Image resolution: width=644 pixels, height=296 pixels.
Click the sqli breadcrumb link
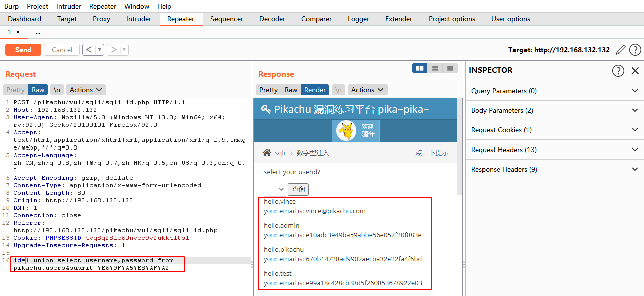(x=280, y=153)
